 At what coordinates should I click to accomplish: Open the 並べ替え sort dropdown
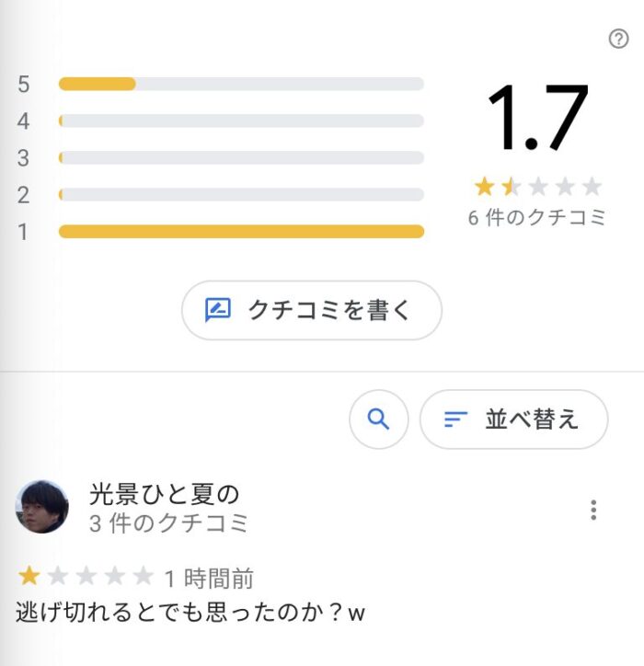pos(513,419)
